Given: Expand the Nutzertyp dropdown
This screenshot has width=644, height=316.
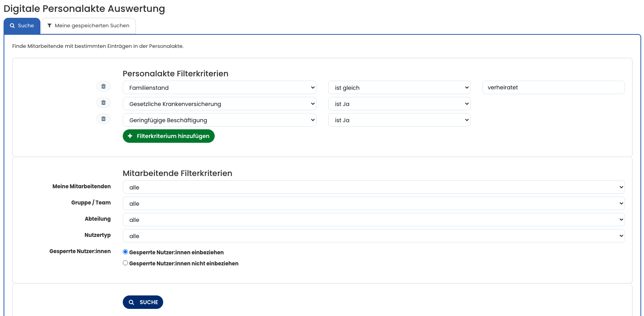Looking at the screenshot, I should pyautogui.click(x=373, y=236).
